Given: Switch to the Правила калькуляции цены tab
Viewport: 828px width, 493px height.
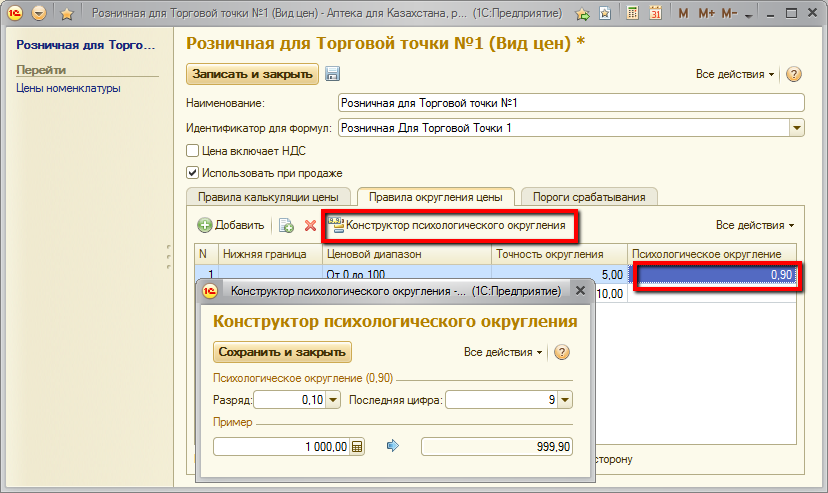Looking at the screenshot, I should click(x=268, y=197).
